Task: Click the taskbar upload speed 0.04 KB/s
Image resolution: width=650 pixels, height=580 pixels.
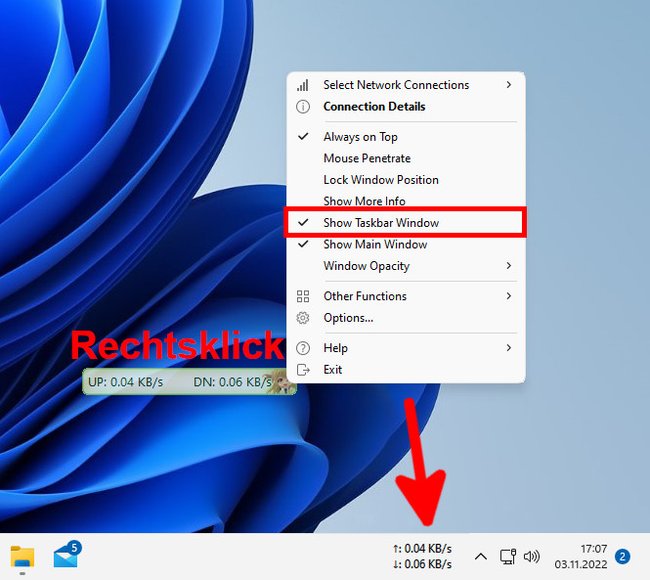Action: pos(422,548)
